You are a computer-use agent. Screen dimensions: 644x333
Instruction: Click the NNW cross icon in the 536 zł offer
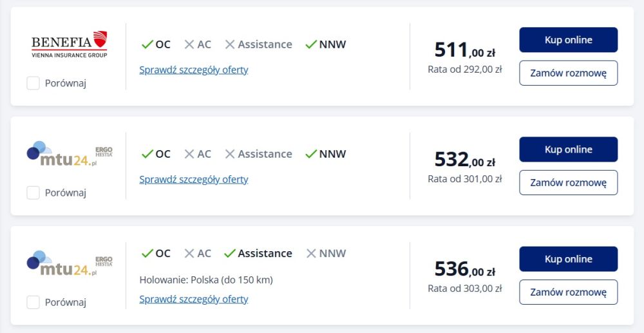coord(311,253)
